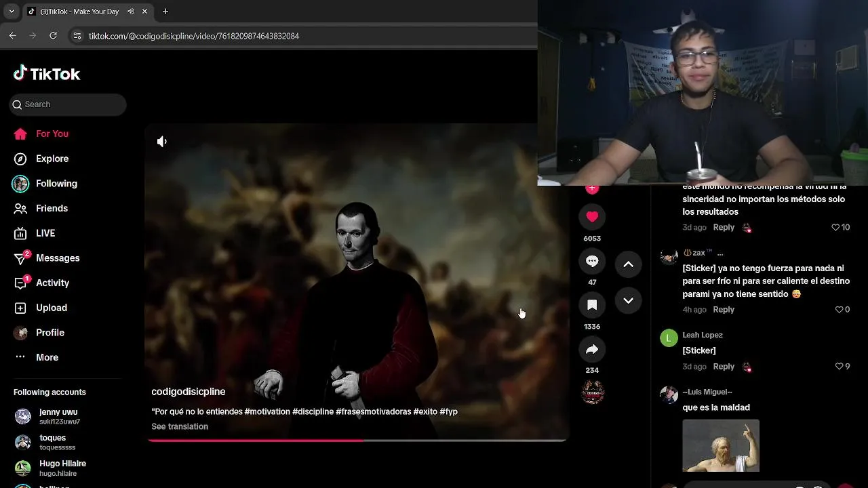This screenshot has height=488, width=868.
Task: Open comments via speech bubble icon
Action: tap(592, 261)
